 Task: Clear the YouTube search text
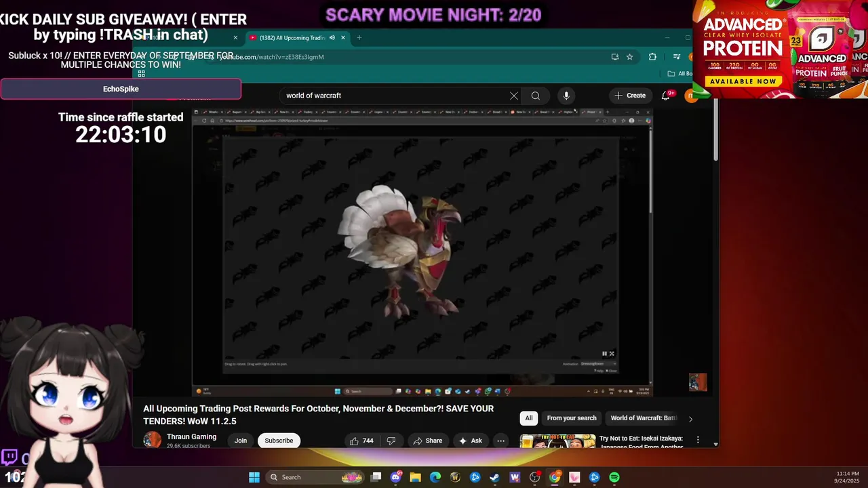[x=514, y=96]
